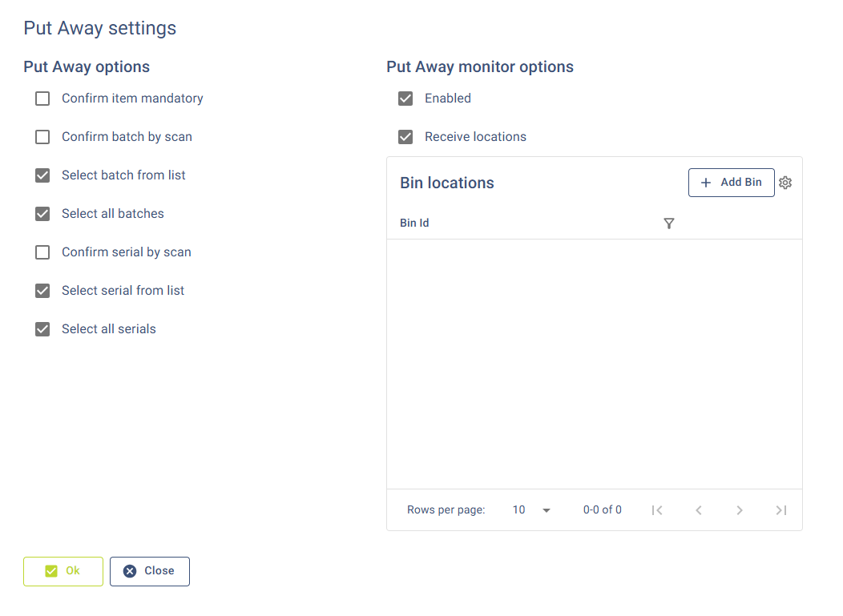Disable Select all batches checkbox
The height and width of the screenshot is (616, 843).
(42, 214)
